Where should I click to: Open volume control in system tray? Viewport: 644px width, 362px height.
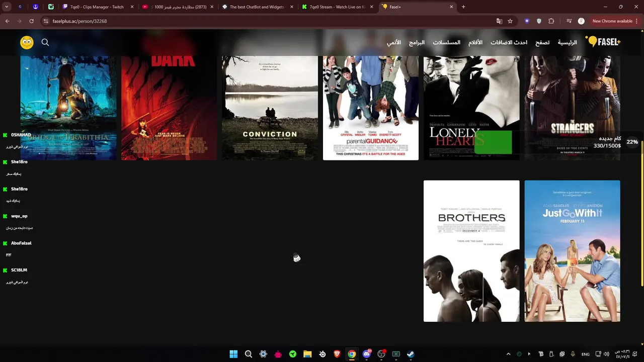click(x=607, y=354)
